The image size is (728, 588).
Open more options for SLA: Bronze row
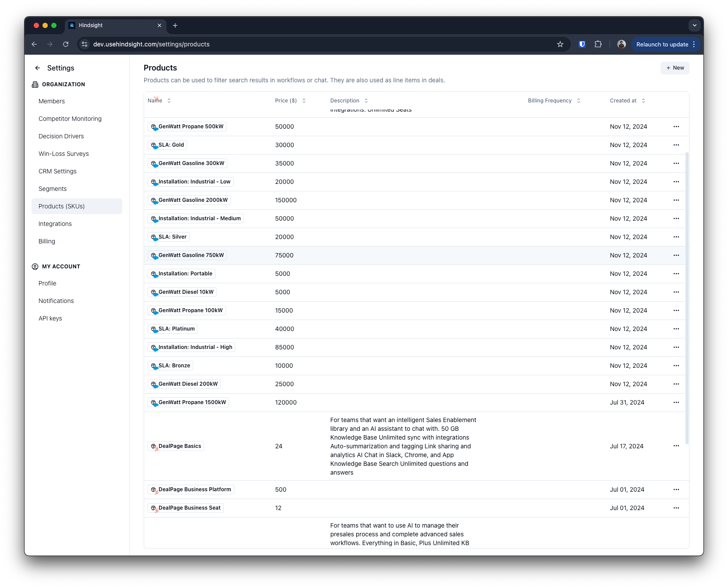point(676,366)
